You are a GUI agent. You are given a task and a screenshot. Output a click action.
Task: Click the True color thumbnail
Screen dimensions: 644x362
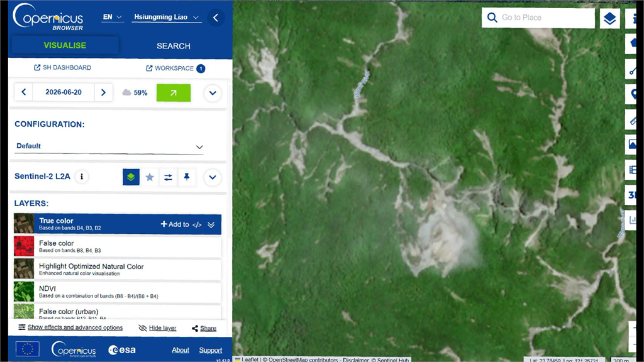[x=24, y=224]
